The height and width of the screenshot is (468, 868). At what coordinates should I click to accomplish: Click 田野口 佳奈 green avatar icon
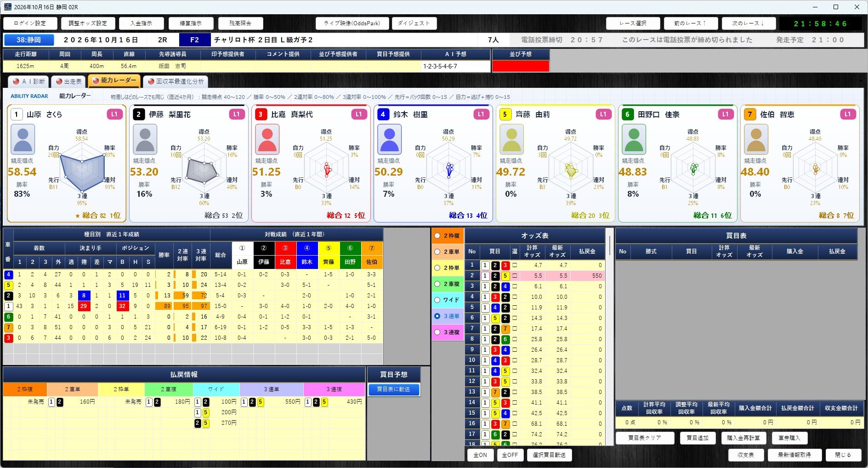[634, 139]
